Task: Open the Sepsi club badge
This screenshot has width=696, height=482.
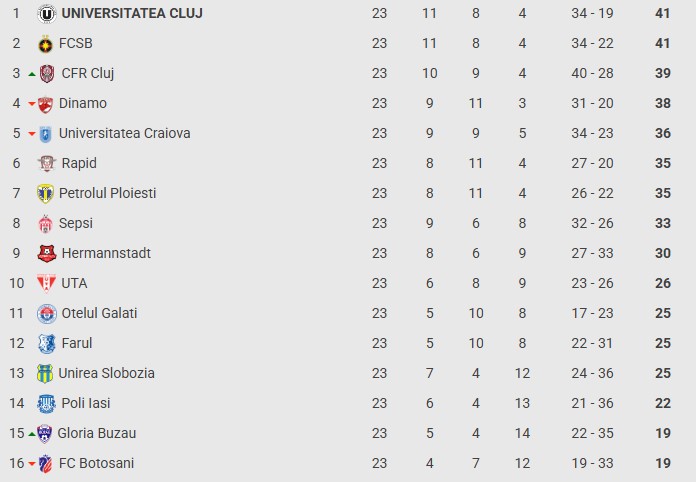Action: [45, 224]
